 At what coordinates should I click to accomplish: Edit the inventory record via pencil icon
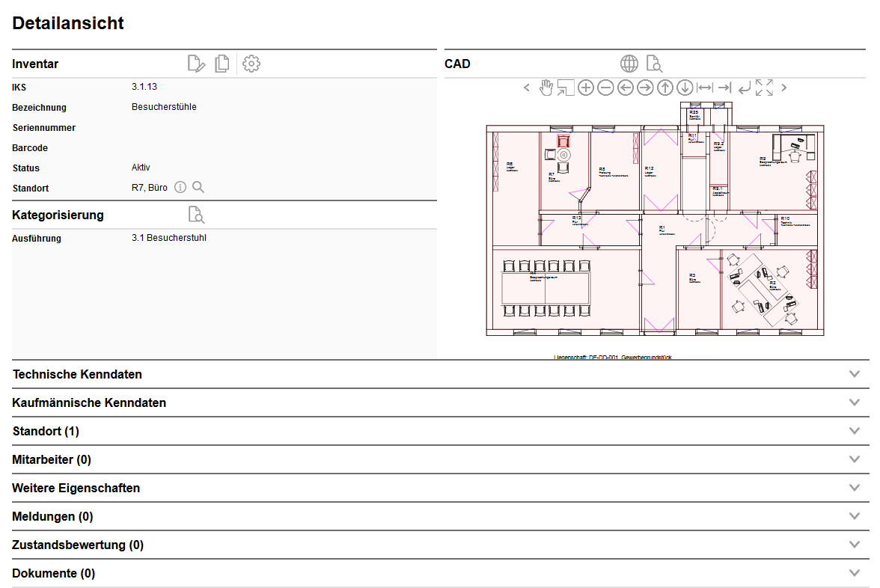pos(195,64)
